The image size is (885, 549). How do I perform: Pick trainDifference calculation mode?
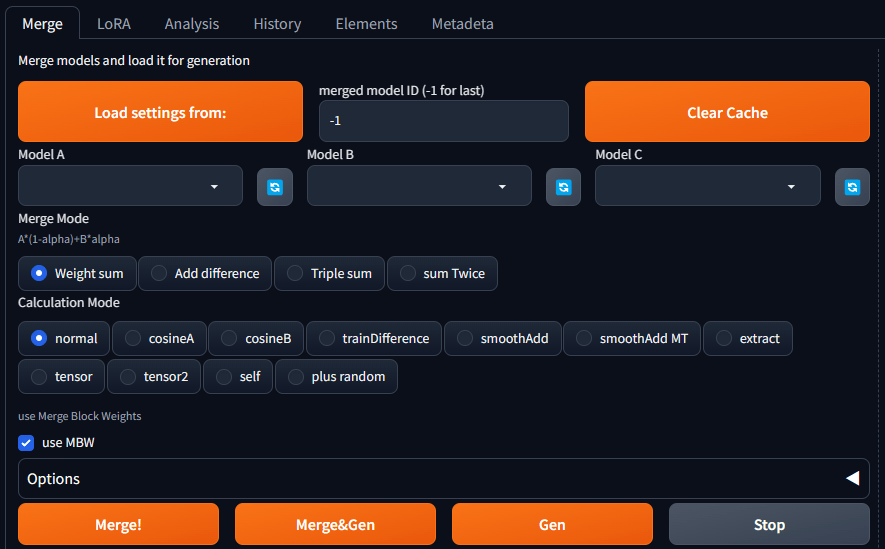pos(374,338)
